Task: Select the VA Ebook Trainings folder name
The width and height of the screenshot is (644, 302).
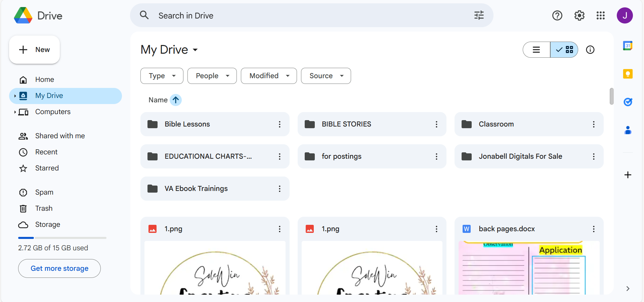Action: point(196,189)
